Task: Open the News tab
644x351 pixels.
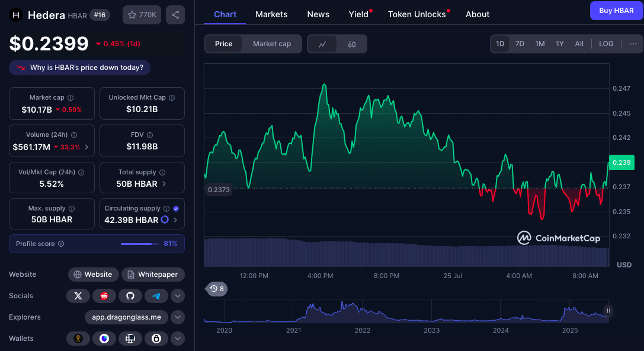Action: tap(318, 14)
